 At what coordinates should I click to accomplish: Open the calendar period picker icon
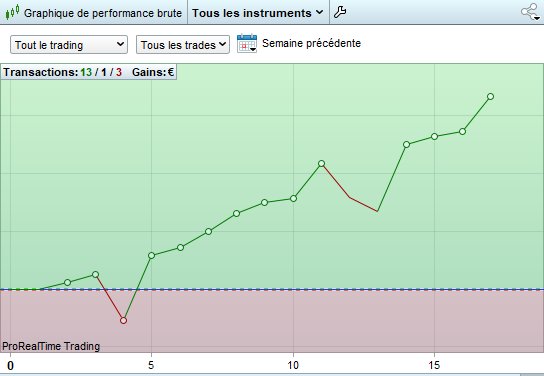(x=247, y=43)
